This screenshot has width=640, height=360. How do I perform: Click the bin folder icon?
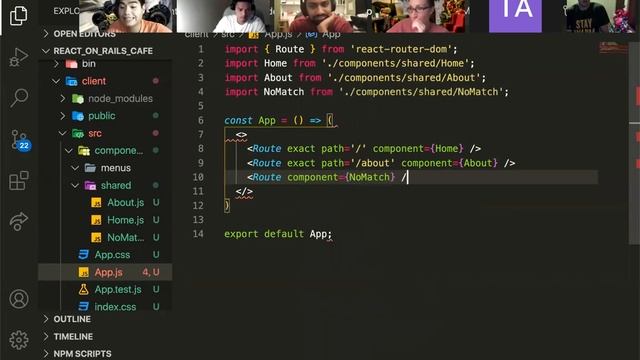point(71,64)
